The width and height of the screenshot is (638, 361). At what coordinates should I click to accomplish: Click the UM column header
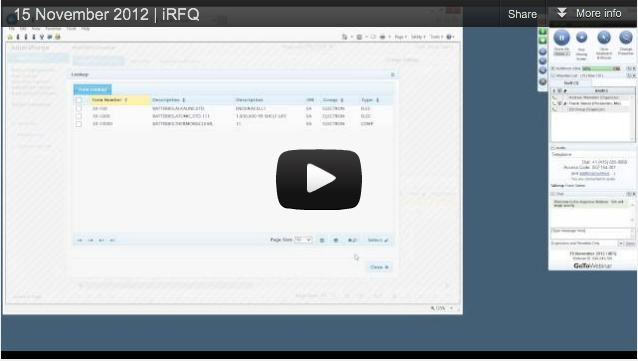310,100
